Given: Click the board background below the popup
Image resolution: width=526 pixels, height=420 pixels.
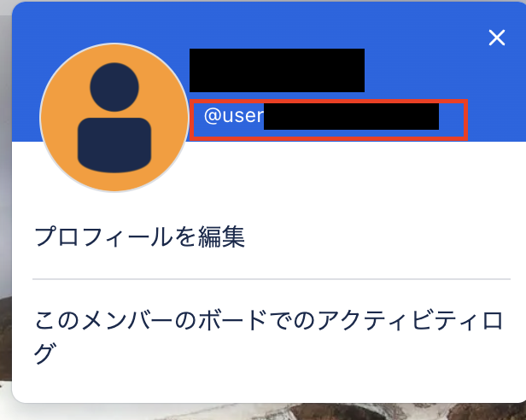Looking at the screenshot, I should pyautogui.click(x=268, y=412).
